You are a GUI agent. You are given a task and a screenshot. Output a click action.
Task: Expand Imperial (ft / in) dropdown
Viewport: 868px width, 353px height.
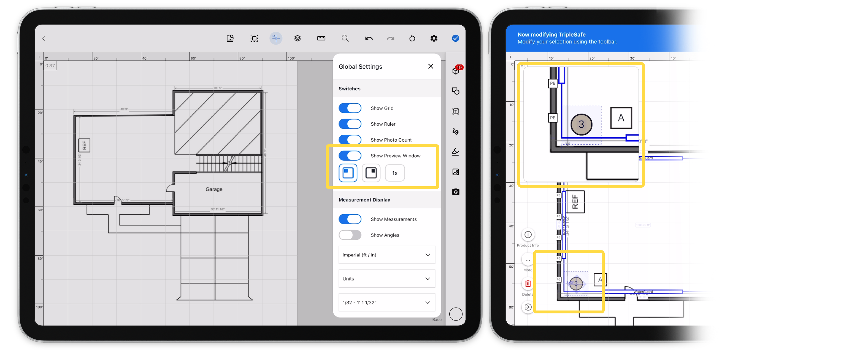387,255
